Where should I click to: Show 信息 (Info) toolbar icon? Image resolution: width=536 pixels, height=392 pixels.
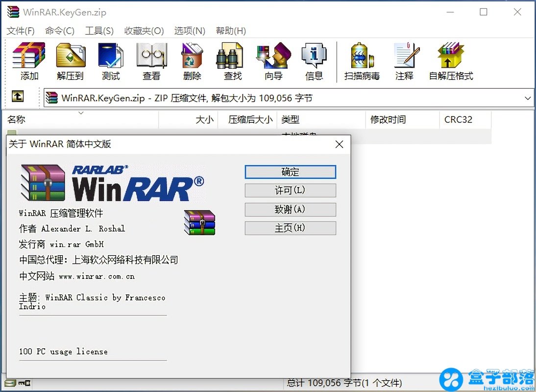pyautogui.click(x=314, y=61)
